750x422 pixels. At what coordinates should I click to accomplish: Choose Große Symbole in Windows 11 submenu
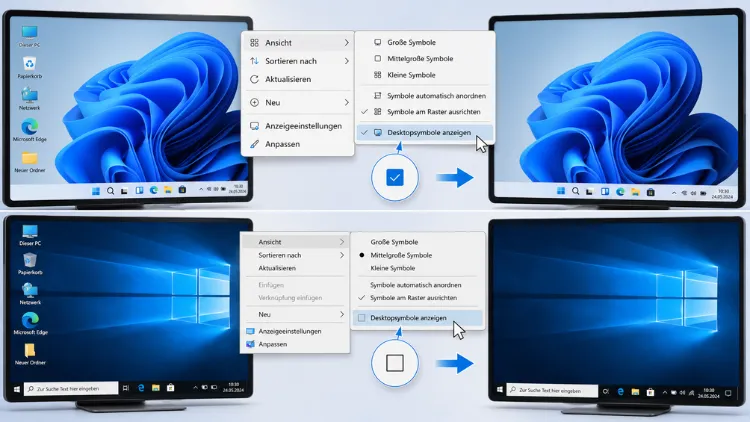[424, 42]
